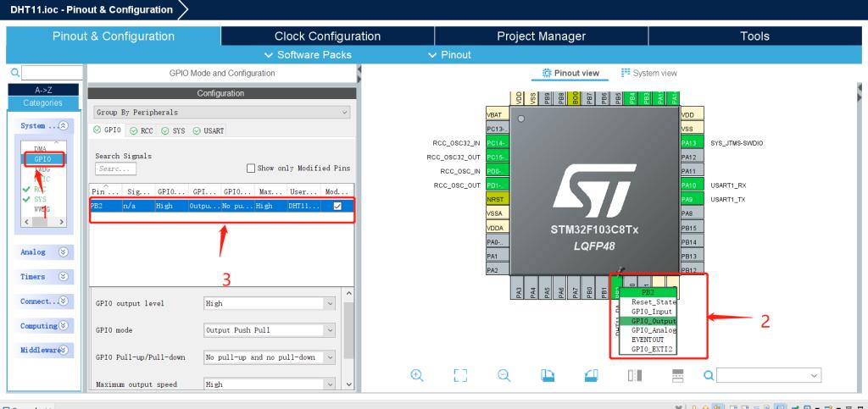This screenshot has width=868, height=409.
Task: Click the category search magnifier icon
Action: tap(15, 73)
